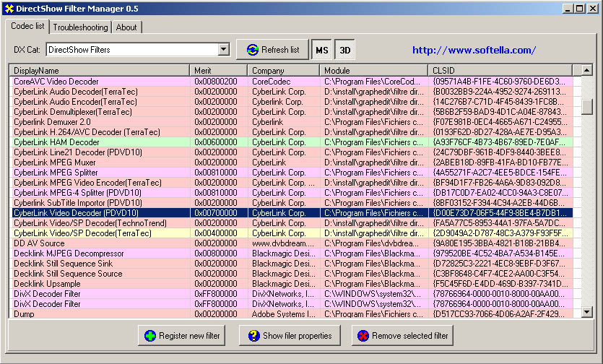
Task: Sort list by the DisplayName column header
Action: pos(99,71)
